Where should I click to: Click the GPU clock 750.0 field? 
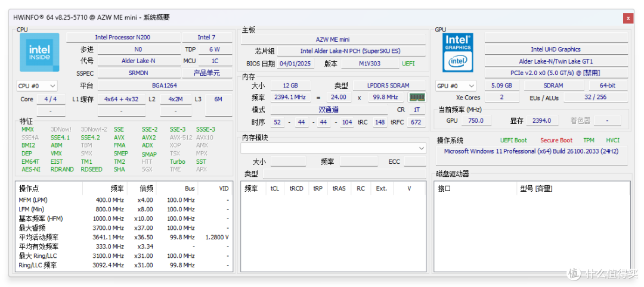coord(476,120)
